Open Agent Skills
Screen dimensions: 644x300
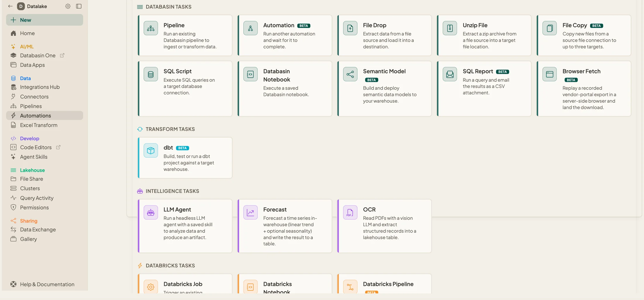[34, 157]
